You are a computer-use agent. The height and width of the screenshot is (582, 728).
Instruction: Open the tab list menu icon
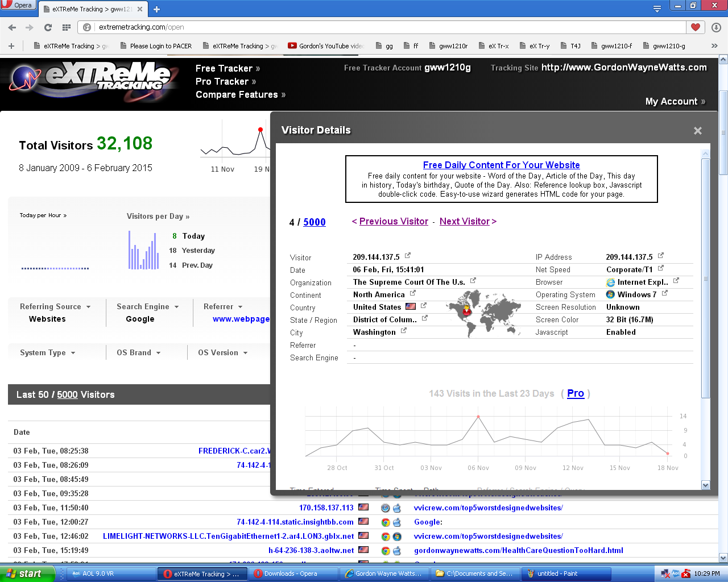(x=657, y=9)
